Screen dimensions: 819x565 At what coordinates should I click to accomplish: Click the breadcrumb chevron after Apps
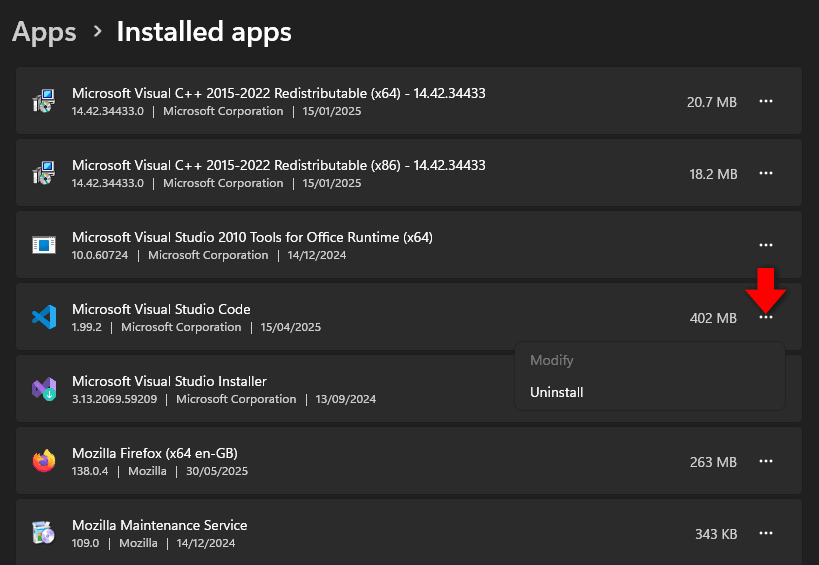tap(97, 31)
